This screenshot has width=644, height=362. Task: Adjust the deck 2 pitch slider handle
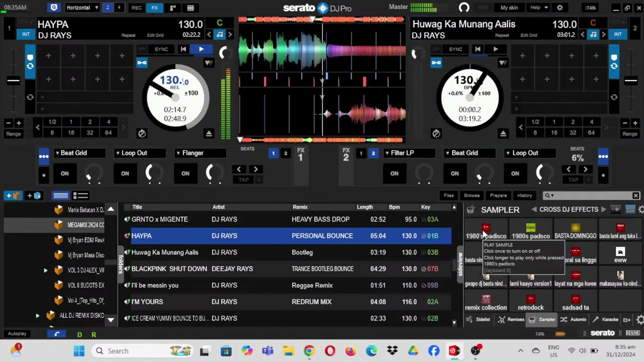630,80
